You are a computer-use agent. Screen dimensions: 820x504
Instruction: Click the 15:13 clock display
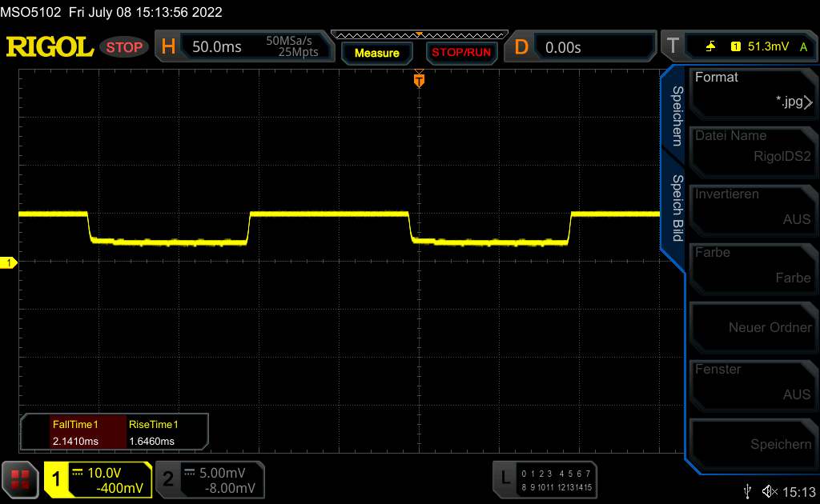pos(799,491)
